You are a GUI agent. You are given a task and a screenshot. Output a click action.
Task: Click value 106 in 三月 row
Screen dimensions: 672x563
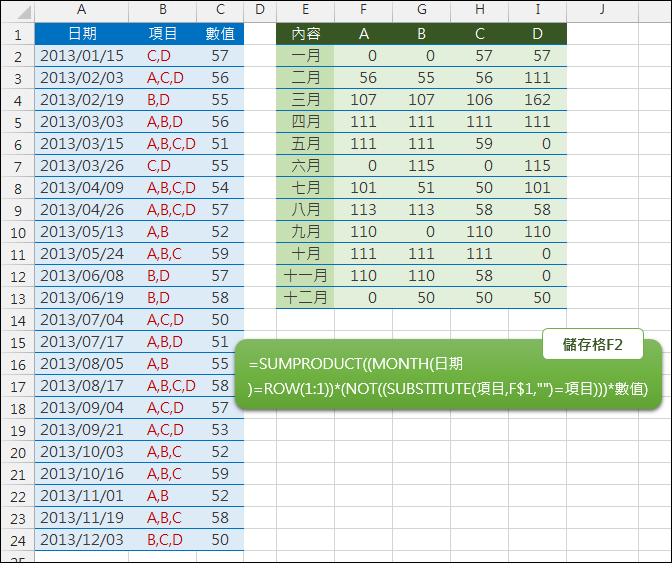pyautogui.click(x=479, y=100)
